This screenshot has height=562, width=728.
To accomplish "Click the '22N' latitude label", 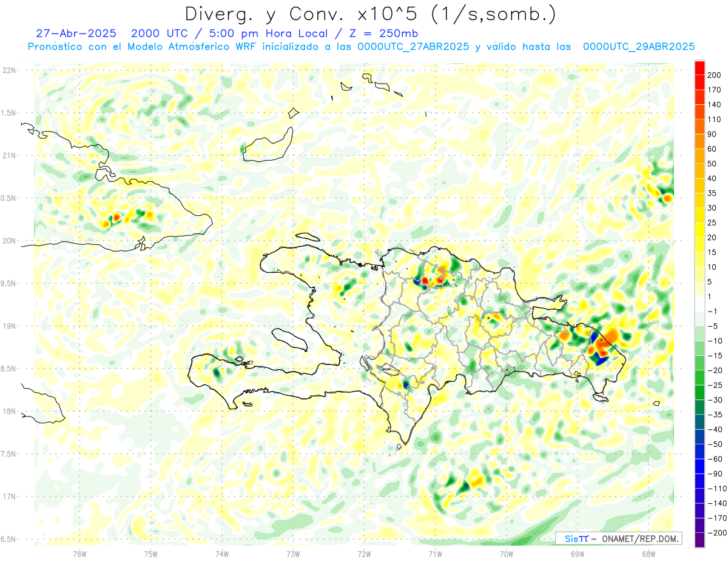I will click(x=8, y=70).
